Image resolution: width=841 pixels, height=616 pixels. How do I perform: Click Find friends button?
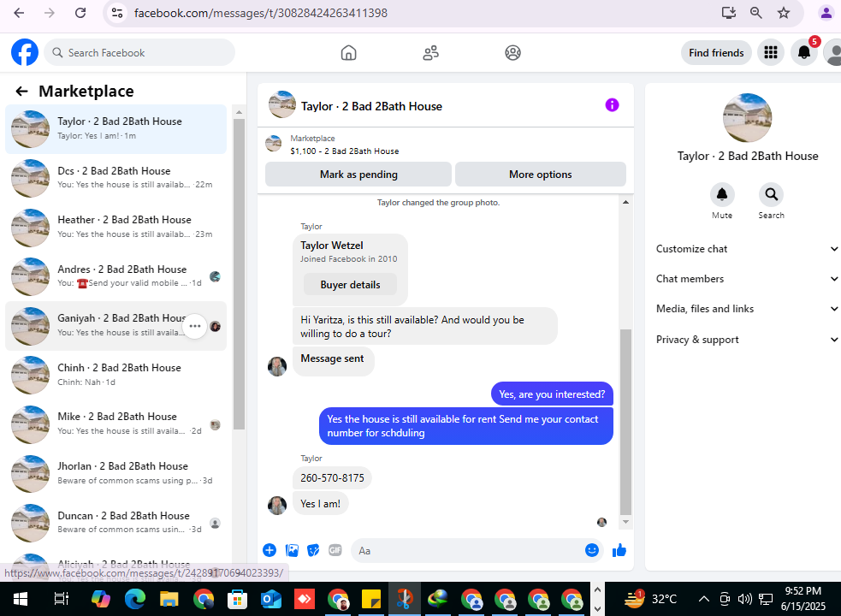(x=716, y=52)
